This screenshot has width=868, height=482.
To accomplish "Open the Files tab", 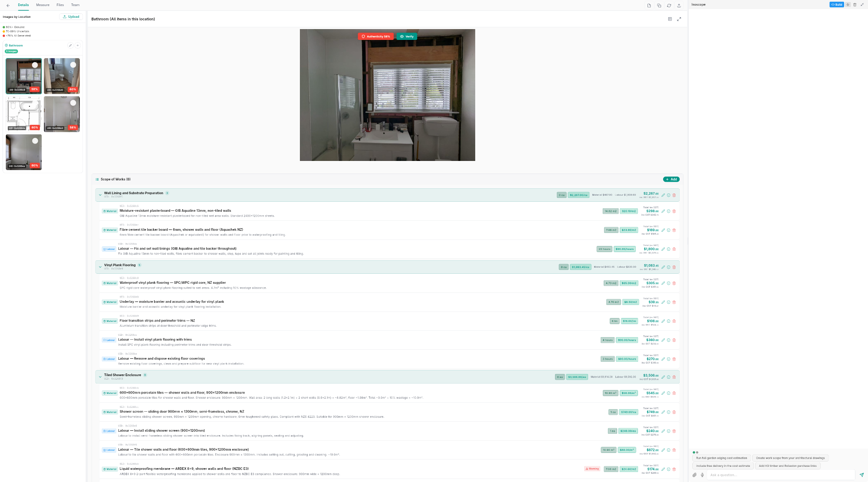I will click(x=60, y=5).
